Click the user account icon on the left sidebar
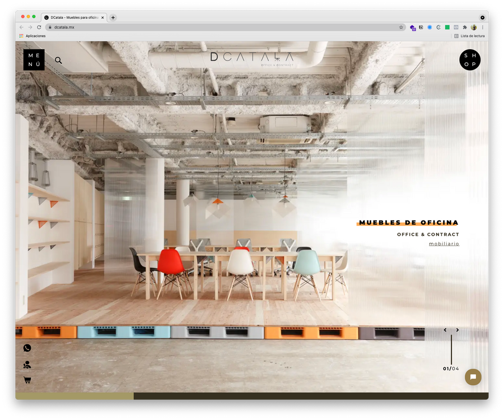Viewport: 504px width, 420px height. [x=27, y=365]
